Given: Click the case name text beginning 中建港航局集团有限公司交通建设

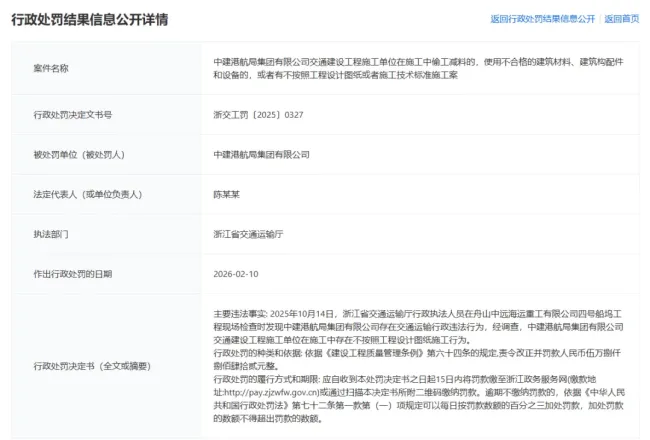Looking at the screenshot, I should [x=418, y=68].
